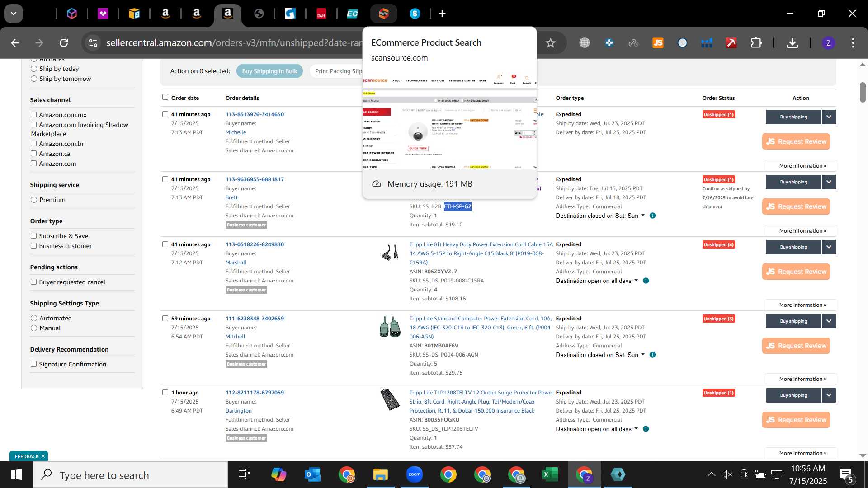Expand the Buy shipping arrow for Marshall's order
Image resolution: width=868 pixels, height=488 pixels.
pos(829,247)
